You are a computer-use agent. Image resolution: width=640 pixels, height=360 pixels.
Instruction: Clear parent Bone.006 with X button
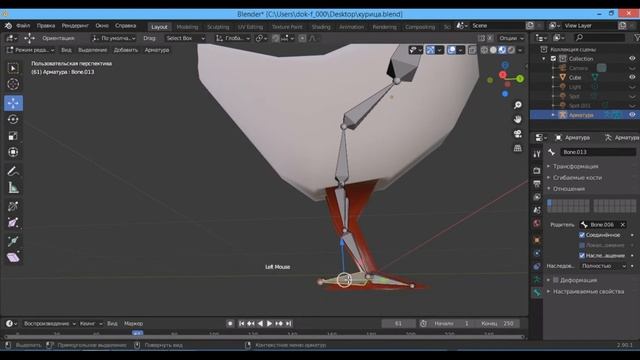(x=622, y=224)
